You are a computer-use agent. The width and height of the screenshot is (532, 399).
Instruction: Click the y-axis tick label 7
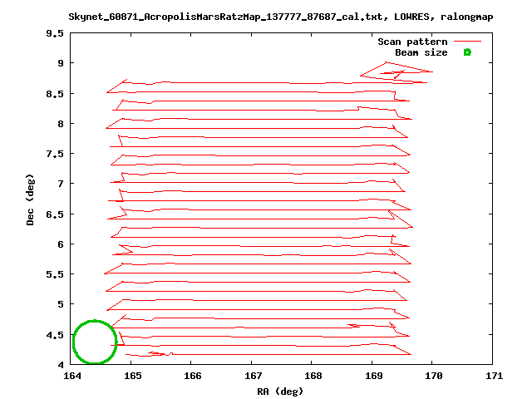61,184
